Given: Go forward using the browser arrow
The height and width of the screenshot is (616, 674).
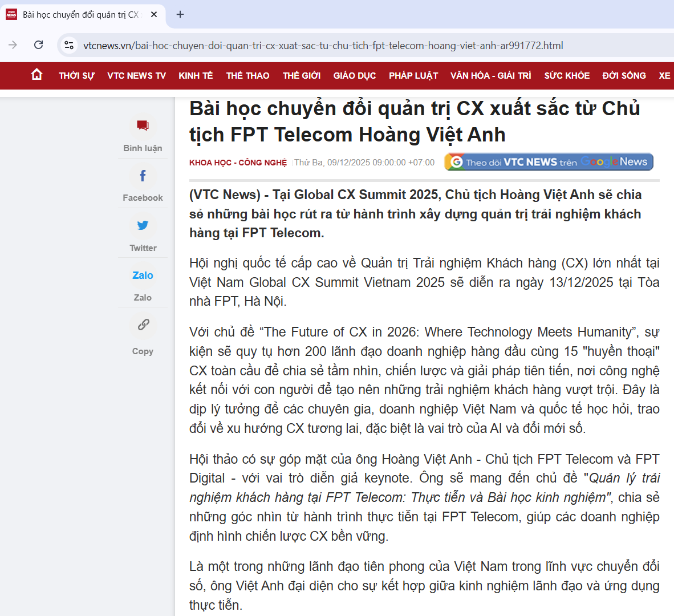Looking at the screenshot, I should [13, 45].
